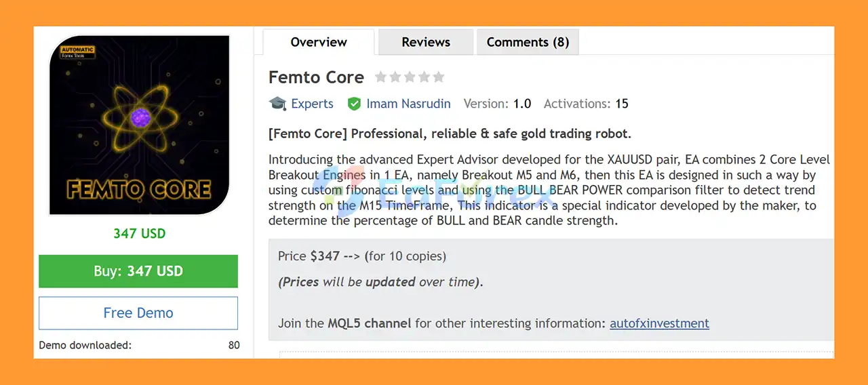Switch to the Overview tab

(319, 42)
